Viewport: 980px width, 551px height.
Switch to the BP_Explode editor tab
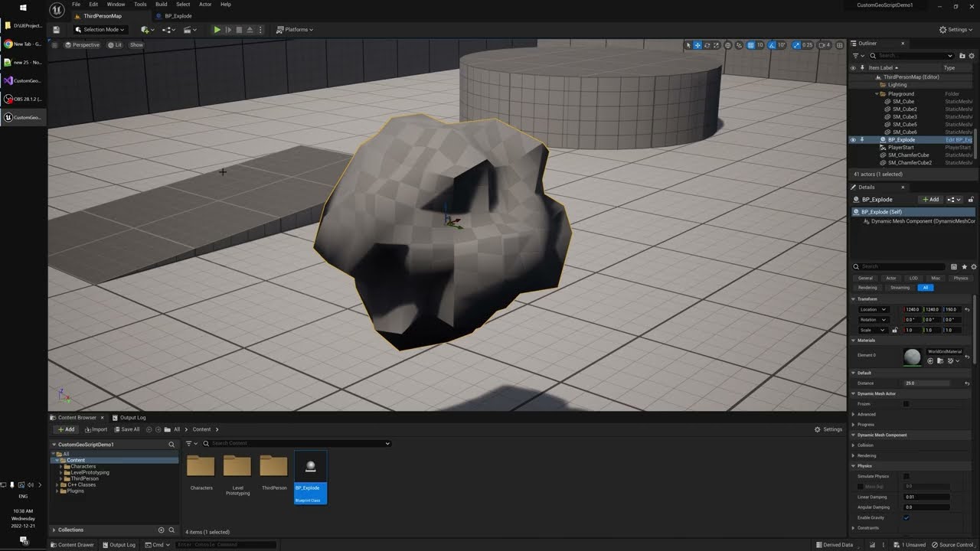[178, 16]
